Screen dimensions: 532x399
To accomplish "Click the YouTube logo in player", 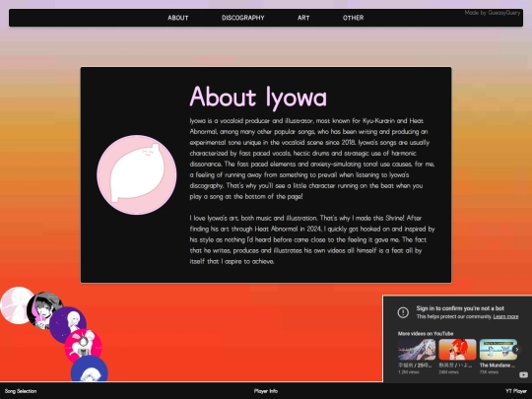I will 523,374.
